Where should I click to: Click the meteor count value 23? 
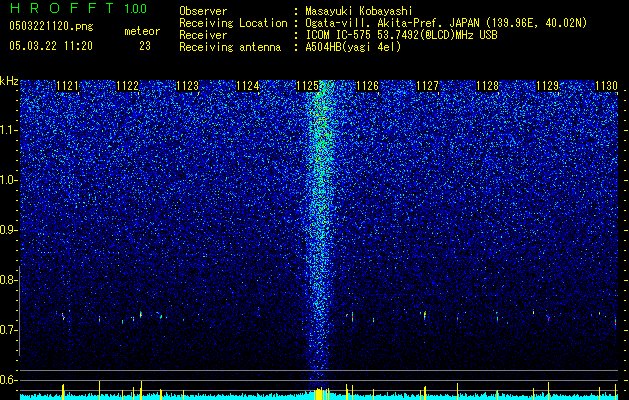145,46
